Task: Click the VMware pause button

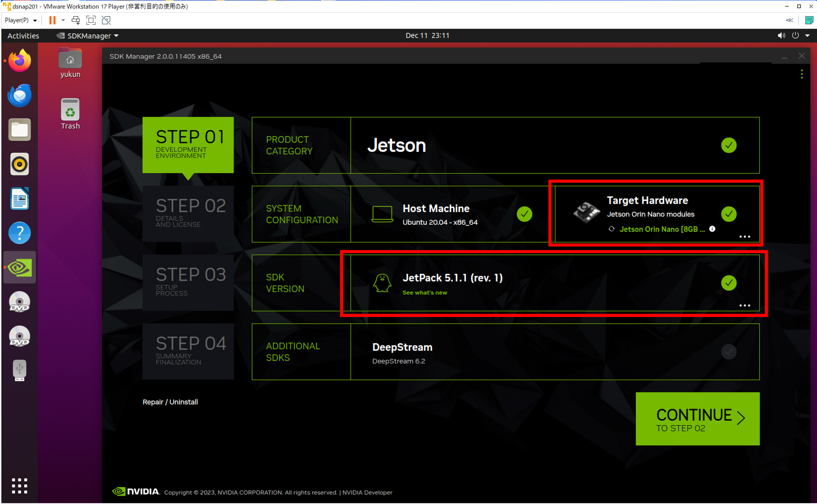Action: [x=52, y=20]
